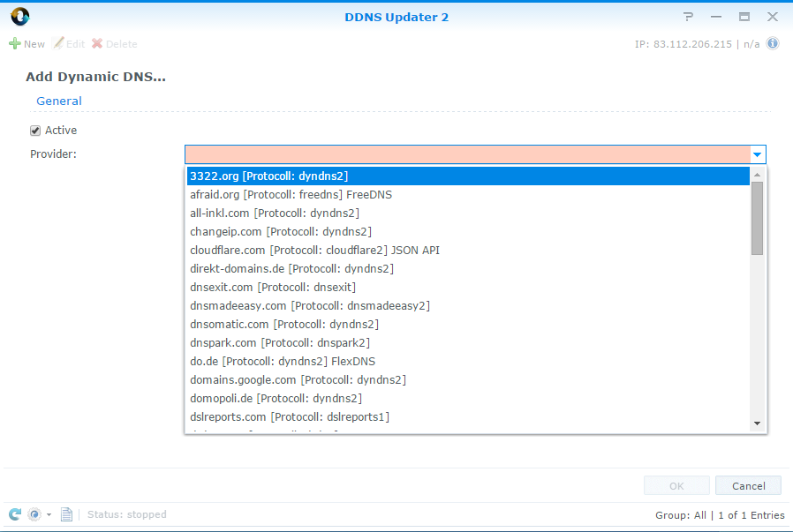Click the provider list scroll up arrow
793x532 pixels.
757,175
